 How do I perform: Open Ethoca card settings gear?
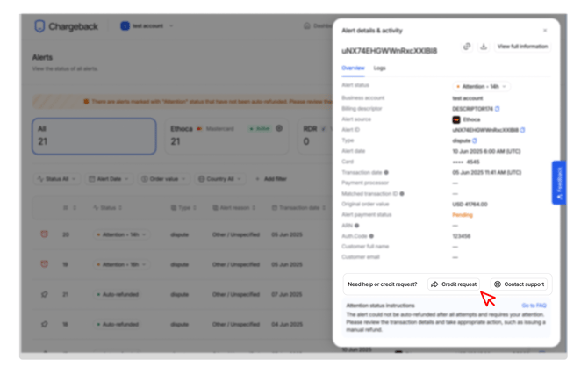[279, 128]
